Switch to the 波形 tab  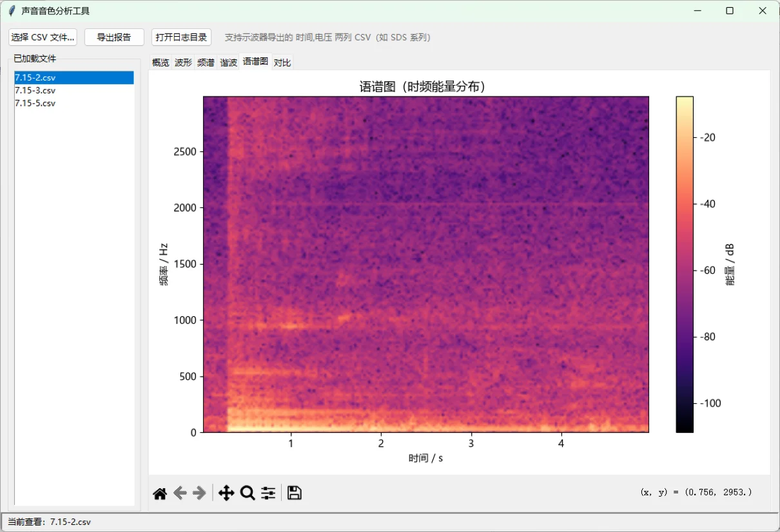pos(183,62)
